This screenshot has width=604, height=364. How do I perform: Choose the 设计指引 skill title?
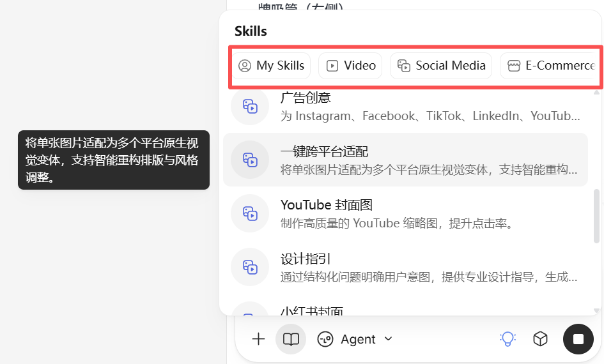click(x=306, y=259)
